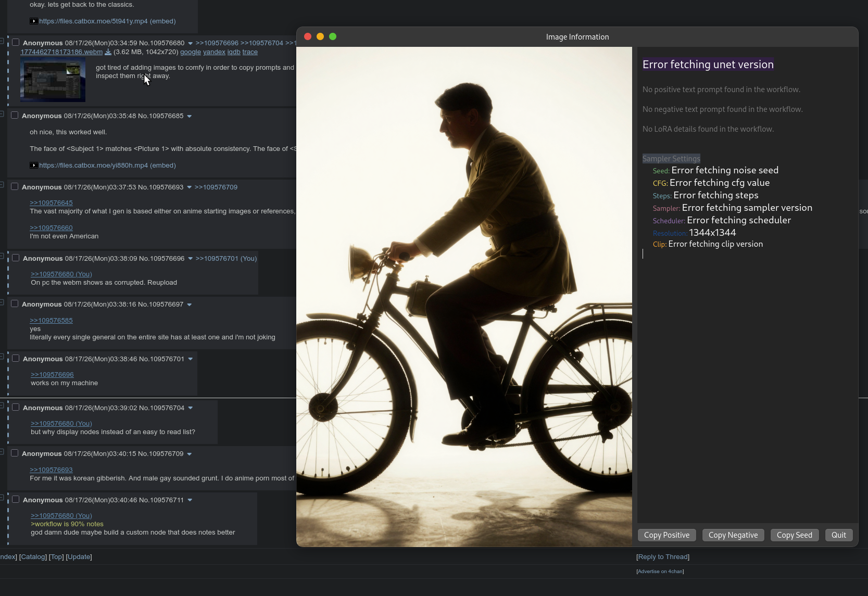Click the video icon beside yi880h.mp4 link
This screenshot has height=596, width=868.
tap(34, 166)
